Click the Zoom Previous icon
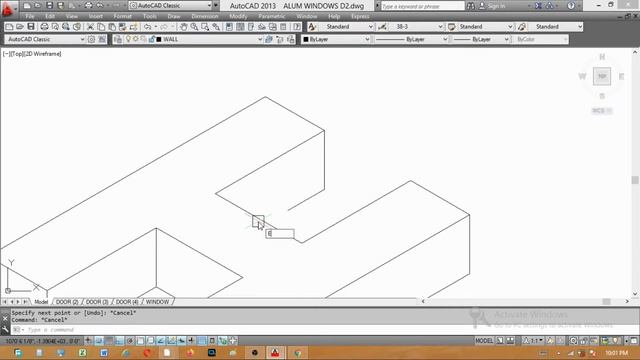Screen dimensions: 640x360 [x=216, y=27]
